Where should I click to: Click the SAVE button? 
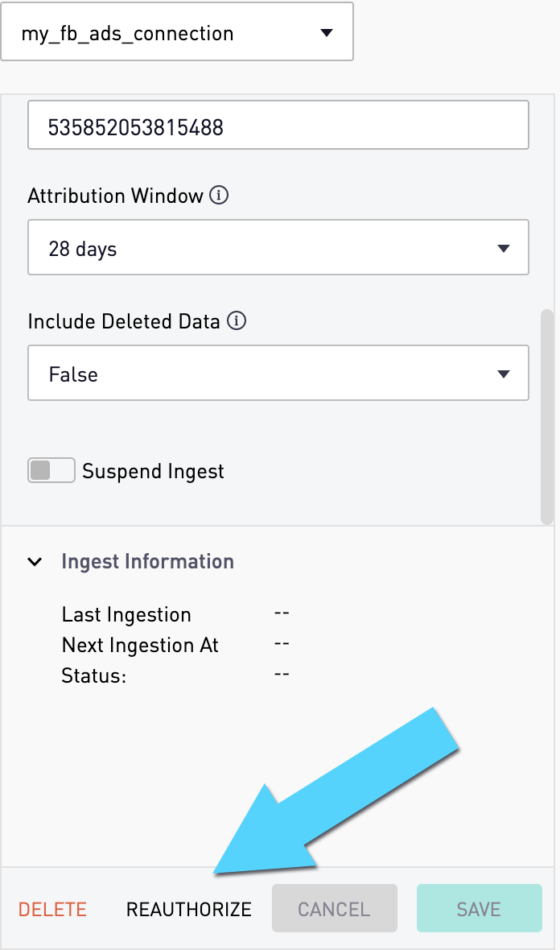pyautogui.click(x=479, y=908)
